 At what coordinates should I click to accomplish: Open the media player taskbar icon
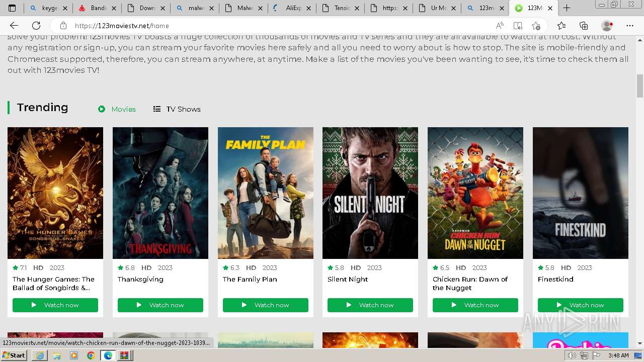[74, 355]
